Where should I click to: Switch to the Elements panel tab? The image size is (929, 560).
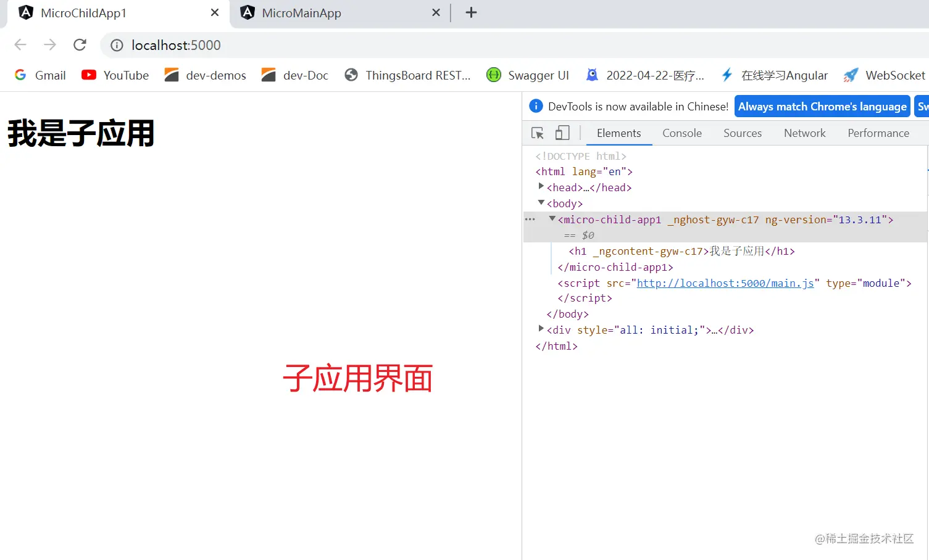point(619,133)
